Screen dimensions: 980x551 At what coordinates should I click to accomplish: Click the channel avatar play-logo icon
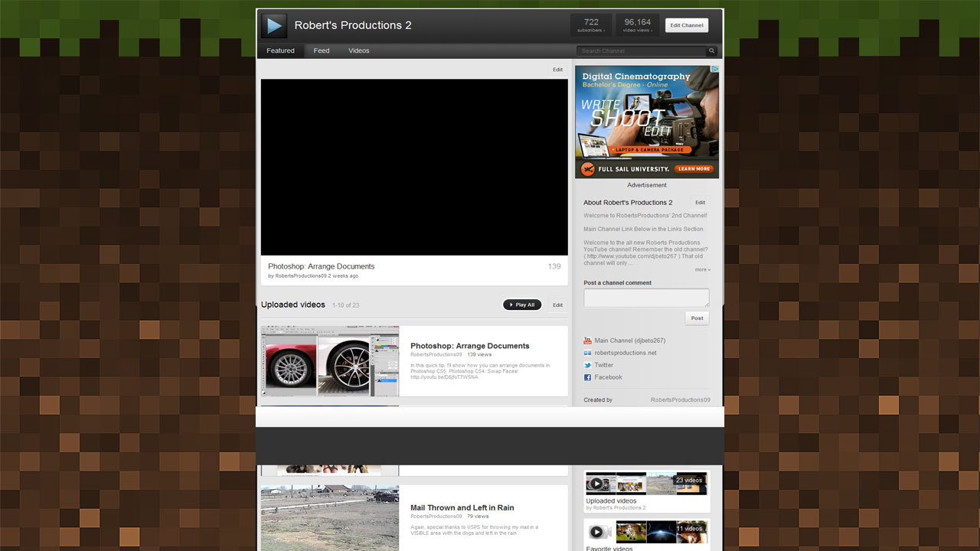click(274, 25)
